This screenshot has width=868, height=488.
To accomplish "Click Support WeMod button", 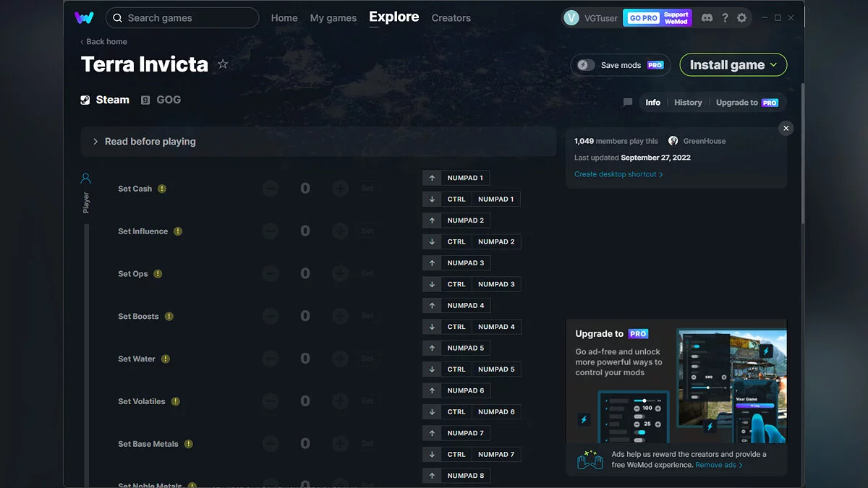I will pyautogui.click(x=676, y=18).
